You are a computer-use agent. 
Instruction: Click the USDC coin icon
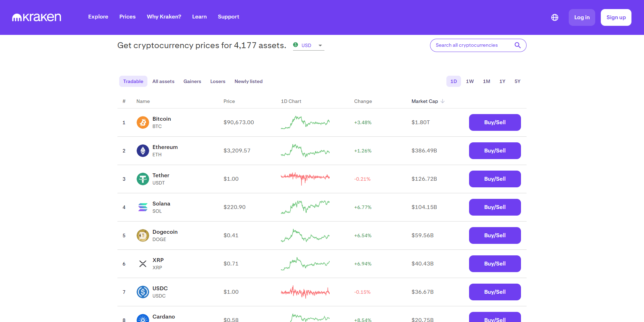point(143,292)
